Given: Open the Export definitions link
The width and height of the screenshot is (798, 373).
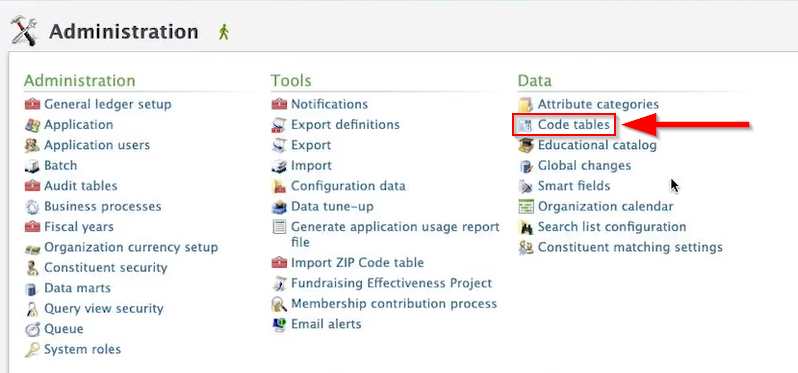Looking at the screenshot, I should (345, 125).
